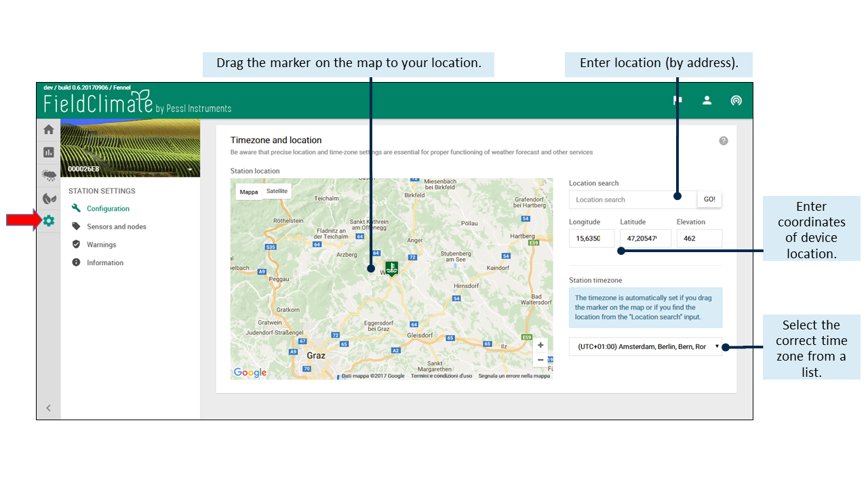
Task: Click the Latitude input field
Action: point(646,239)
